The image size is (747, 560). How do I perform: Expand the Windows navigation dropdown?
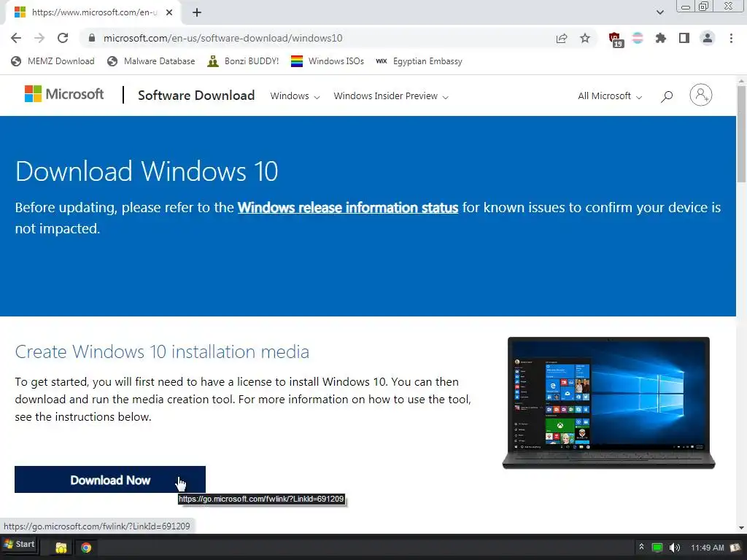click(295, 96)
